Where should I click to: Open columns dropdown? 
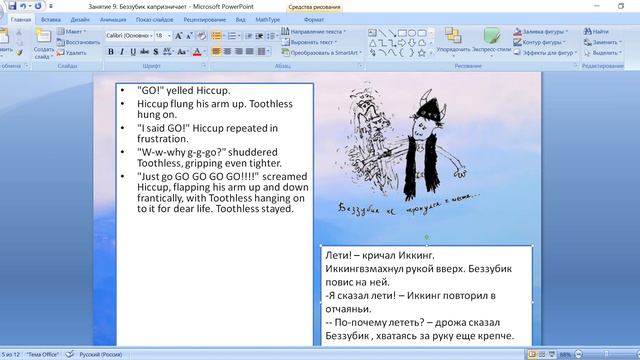pyautogui.click(x=263, y=51)
